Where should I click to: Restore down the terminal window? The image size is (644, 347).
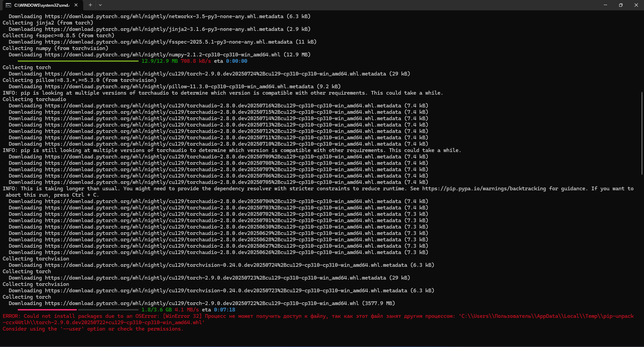[x=621, y=5]
